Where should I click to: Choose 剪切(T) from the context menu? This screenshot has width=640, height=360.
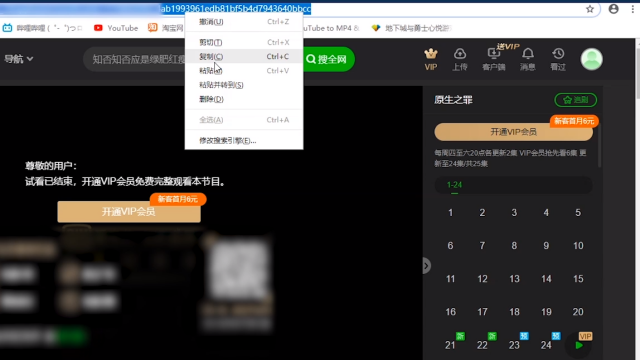coord(244,42)
